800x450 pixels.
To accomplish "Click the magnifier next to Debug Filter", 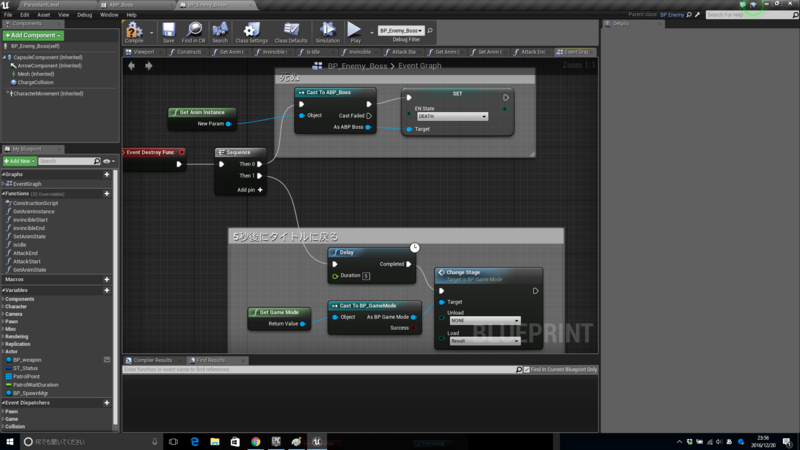I will click(x=430, y=31).
